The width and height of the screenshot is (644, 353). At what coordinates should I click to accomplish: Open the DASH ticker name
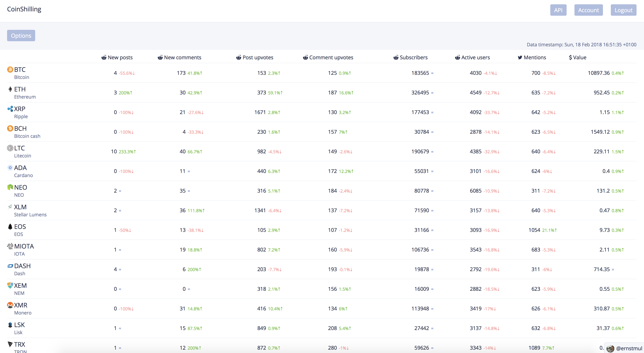[x=22, y=266]
